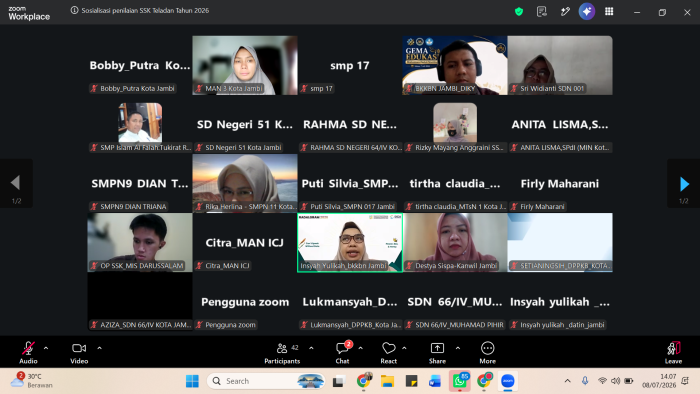Select the RAHMA SD NEGERI 64/IV tile
700x394 pixels.
coord(350,124)
